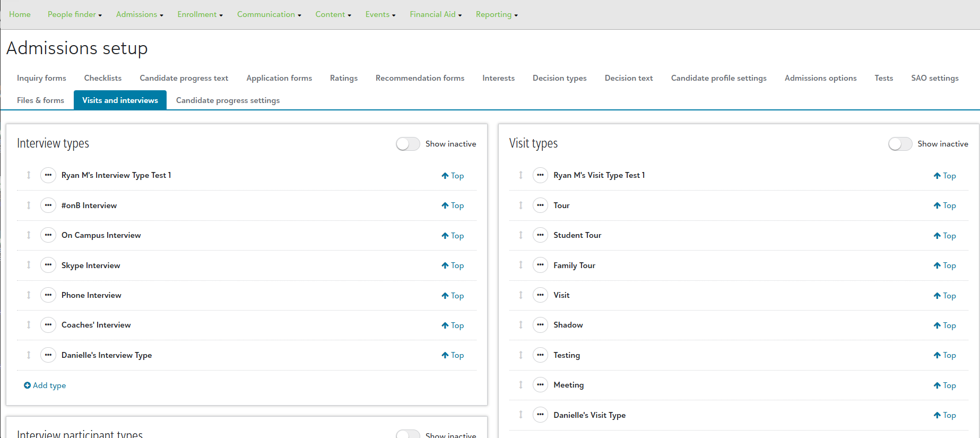Open the Application forms tab
This screenshot has height=438, width=980.
[279, 78]
